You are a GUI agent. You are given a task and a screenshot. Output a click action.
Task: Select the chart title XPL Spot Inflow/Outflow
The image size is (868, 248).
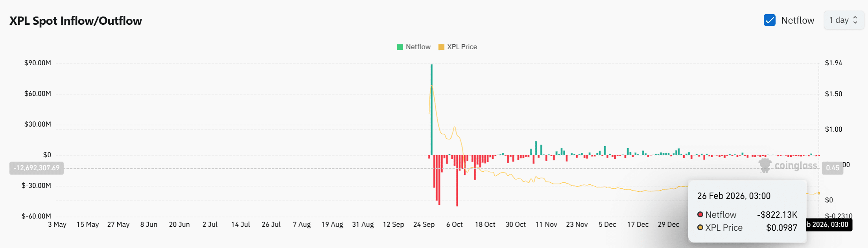[x=76, y=20]
